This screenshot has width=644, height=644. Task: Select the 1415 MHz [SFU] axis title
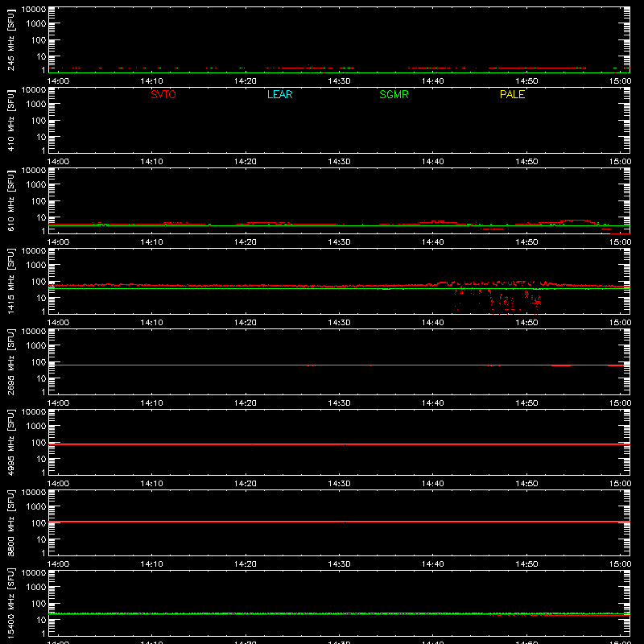10,282
